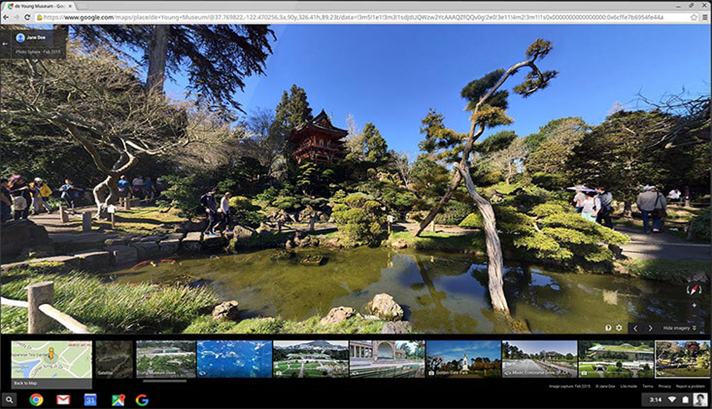The image size is (712, 409).
Task: Click the 'Photo Sphere · Feb 2015' caption
Action: click(38, 52)
